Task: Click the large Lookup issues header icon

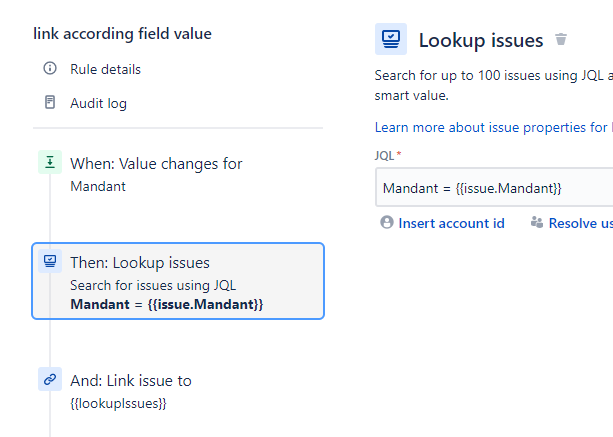Action: (391, 40)
